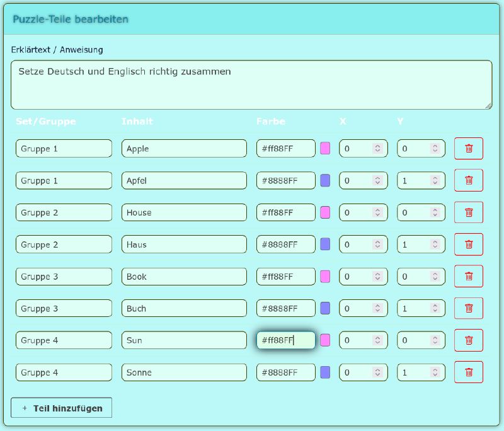Edit the Inhalt field containing House

(x=184, y=212)
